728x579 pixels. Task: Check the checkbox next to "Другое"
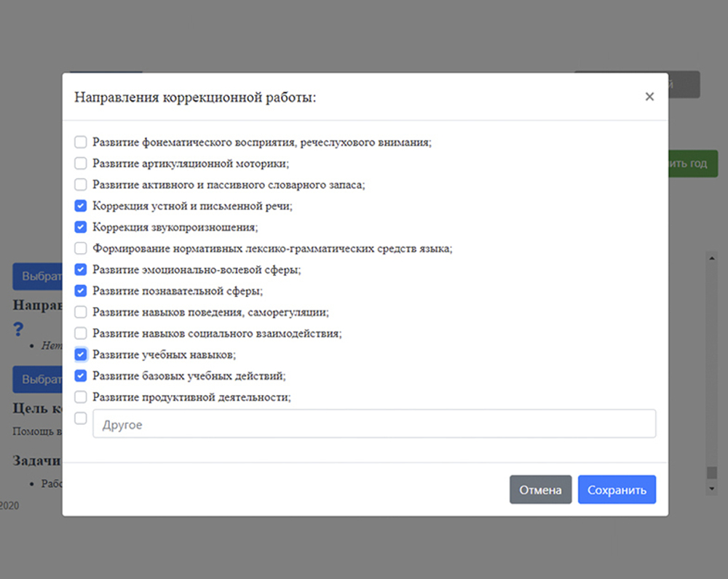pos(80,418)
